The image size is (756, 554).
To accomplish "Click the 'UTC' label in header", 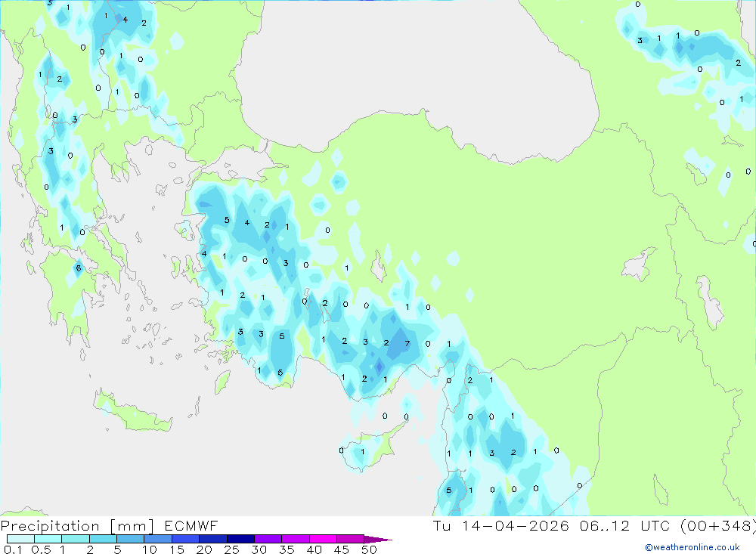I will coord(655,525).
